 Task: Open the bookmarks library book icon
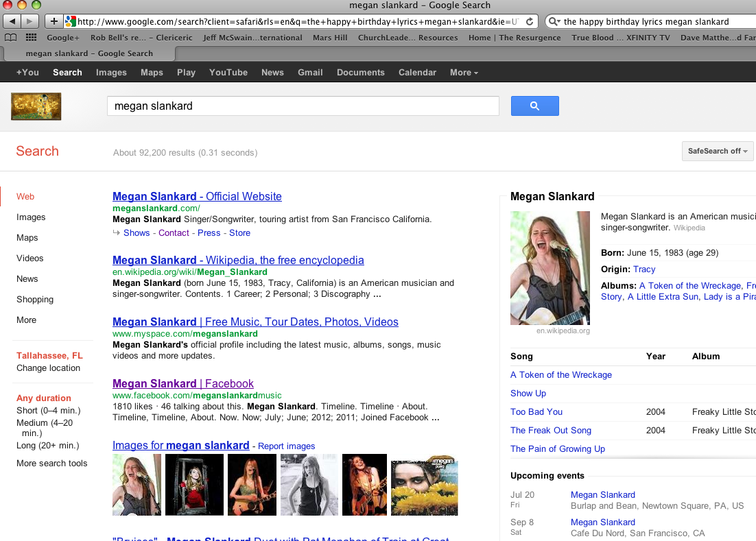pyautogui.click(x=11, y=38)
